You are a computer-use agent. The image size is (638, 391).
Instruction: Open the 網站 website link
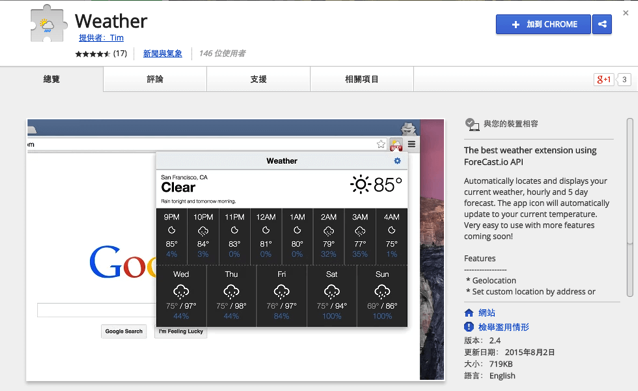[x=487, y=312]
